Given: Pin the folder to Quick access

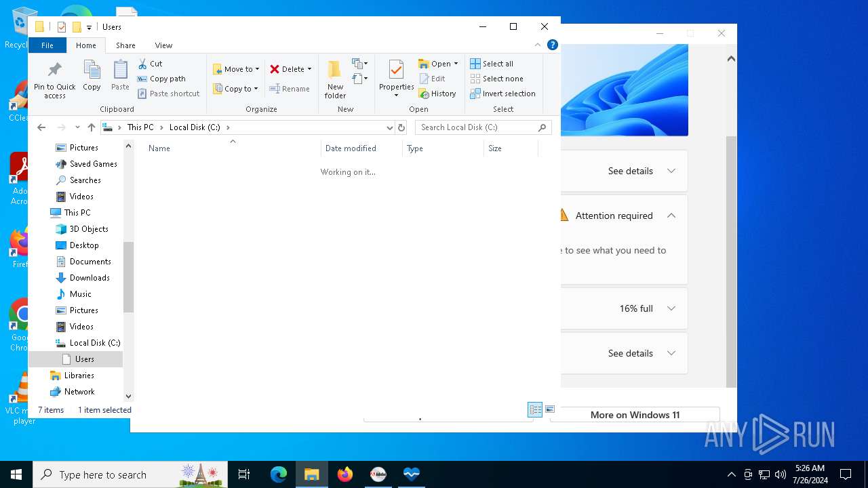Looking at the screenshot, I should point(55,80).
